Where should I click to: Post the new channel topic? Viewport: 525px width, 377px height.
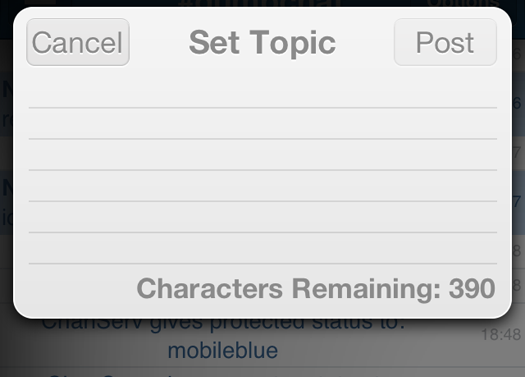[x=445, y=42]
